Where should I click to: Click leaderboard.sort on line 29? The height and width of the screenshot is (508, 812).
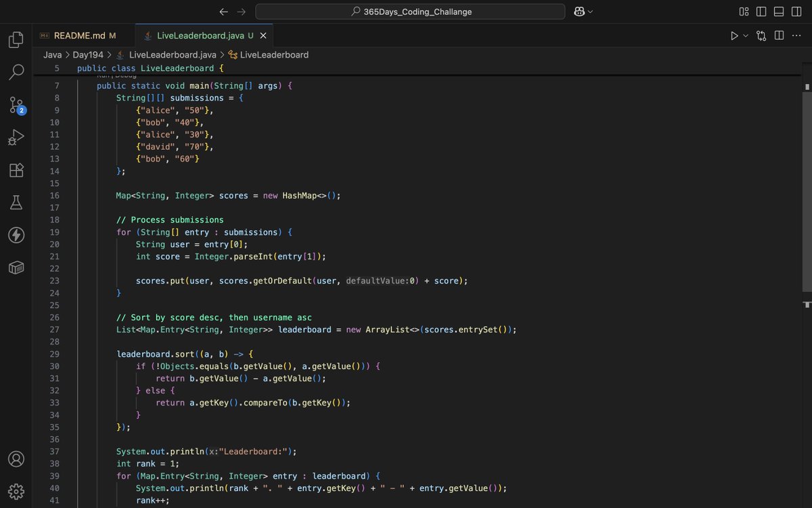[x=155, y=354]
